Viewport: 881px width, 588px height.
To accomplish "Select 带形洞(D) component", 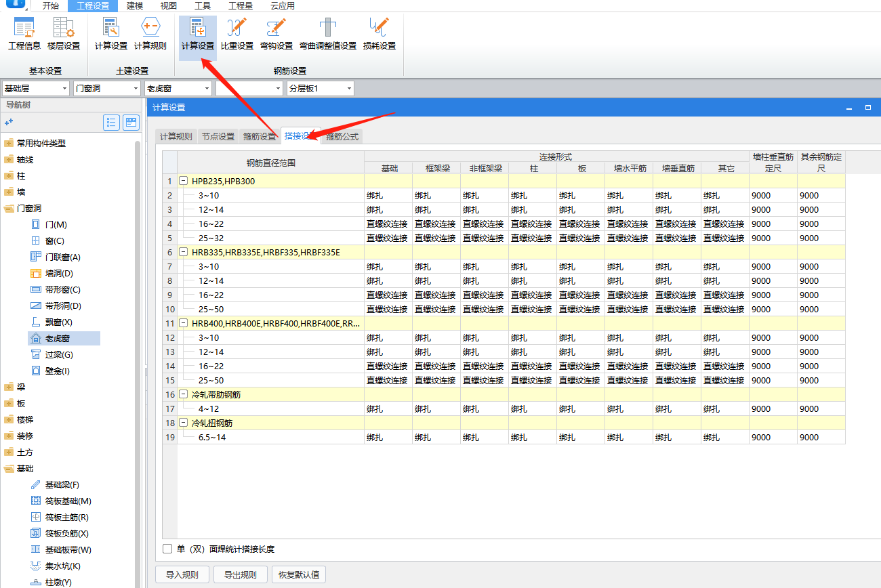I will 56,306.
